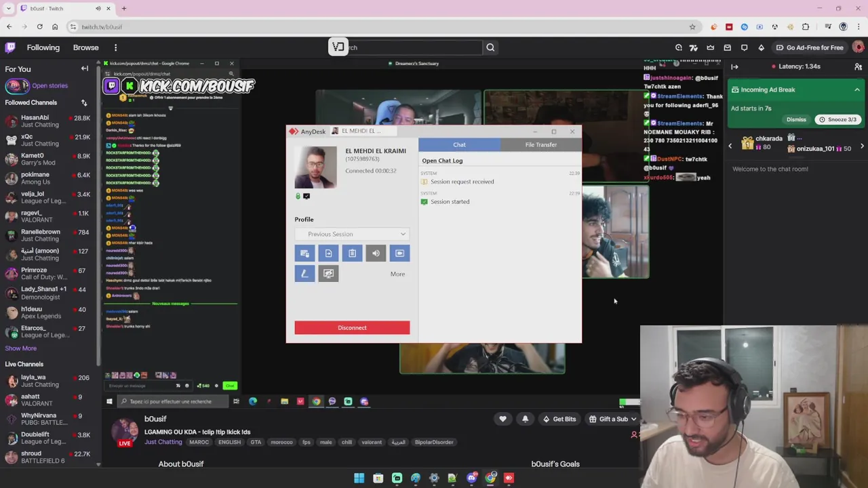Viewport: 868px width, 488px height.
Task: Click the Get Bits diamond icon in top bar
Action: tap(761, 47)
